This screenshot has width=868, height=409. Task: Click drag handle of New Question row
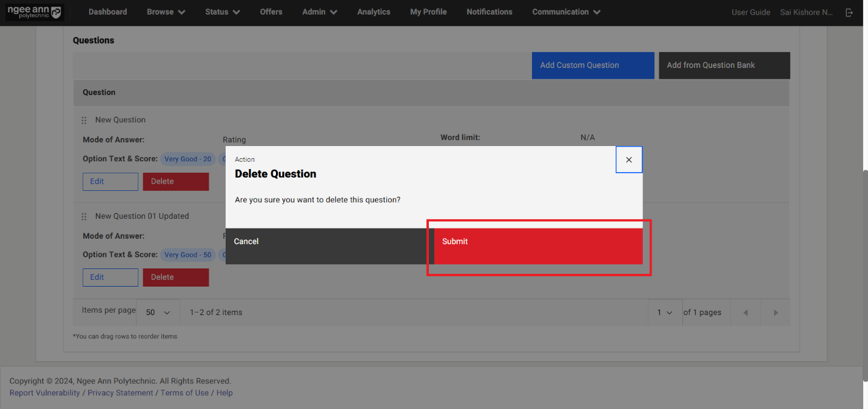click(x=84, y=121)
